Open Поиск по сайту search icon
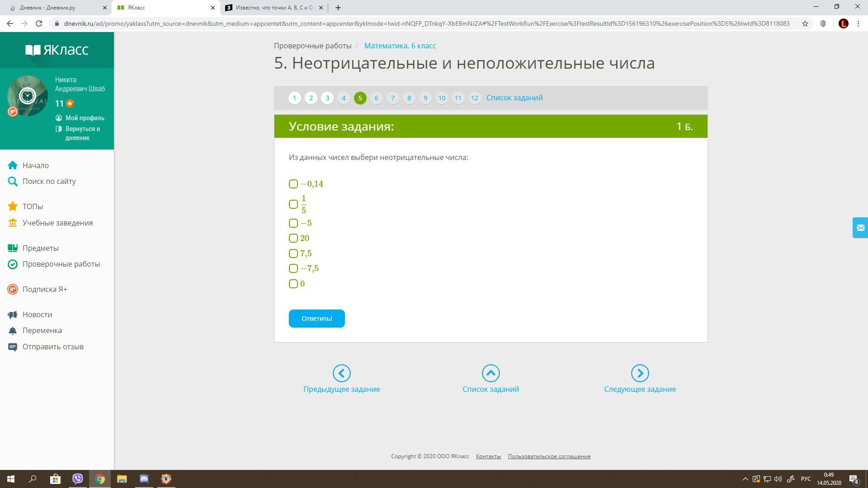The height and width of the screenshot is (488, 868). pyautogui.click(x=13, y=181)
